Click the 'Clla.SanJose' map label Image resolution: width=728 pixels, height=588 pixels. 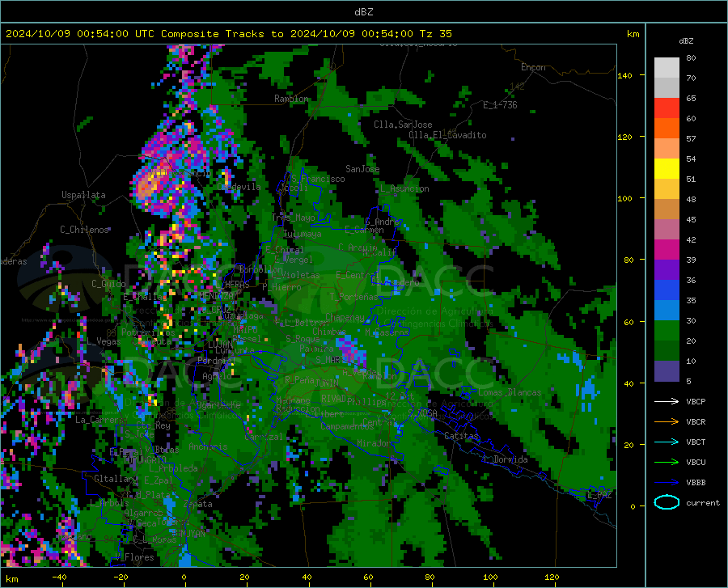(403, 125)
